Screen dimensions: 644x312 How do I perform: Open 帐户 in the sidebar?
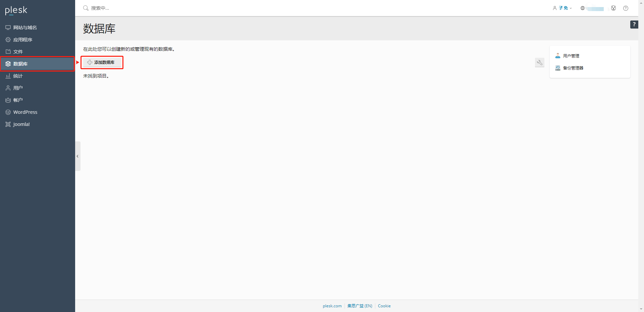38,100
